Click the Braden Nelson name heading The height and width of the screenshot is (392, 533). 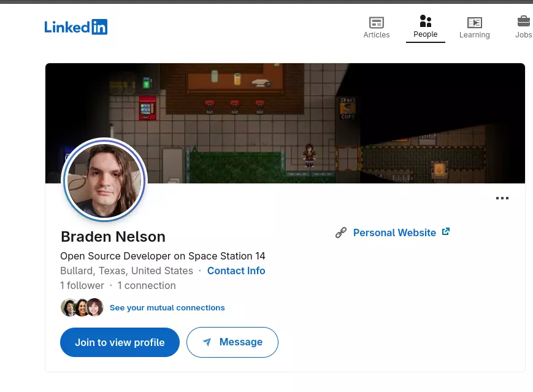(x=113, y=236)
